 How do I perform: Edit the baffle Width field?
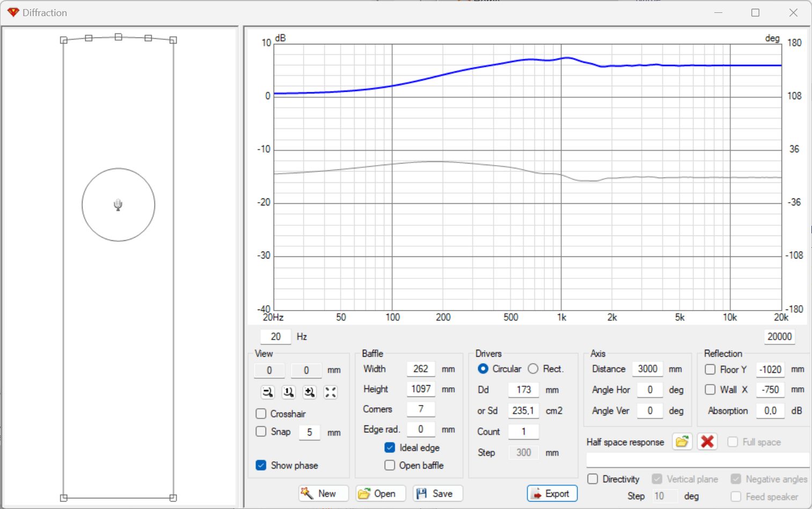pyautogui.click(x=421, y=369)
